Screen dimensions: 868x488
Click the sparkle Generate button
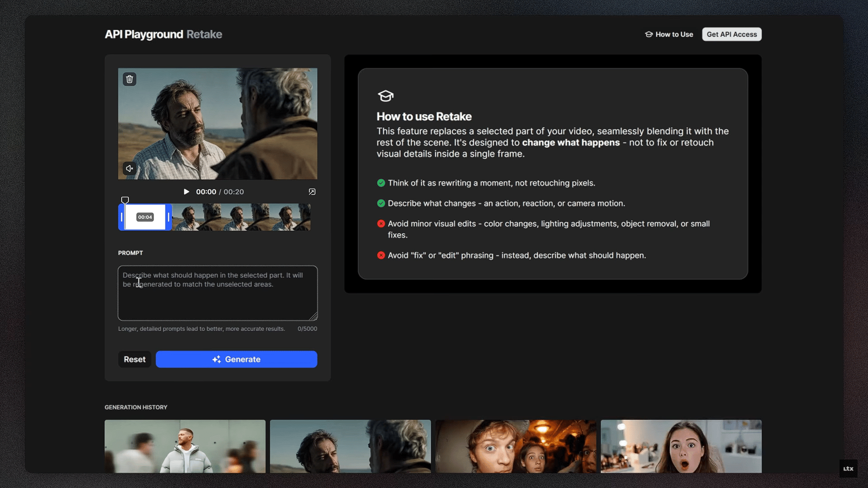pyautogui.click(x=236, y=359)
